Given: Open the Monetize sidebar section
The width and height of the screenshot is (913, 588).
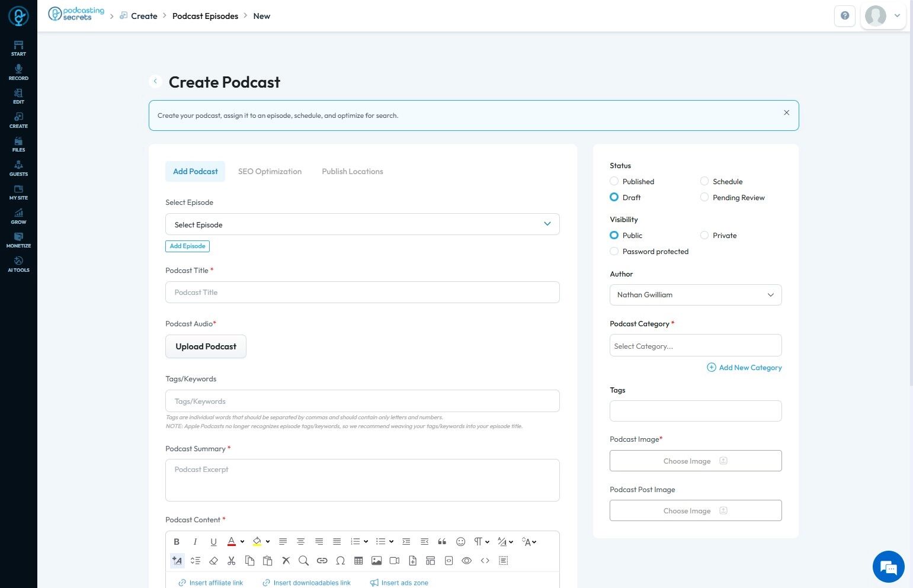Looking at the screenshot, I should (x=18, y=240).
